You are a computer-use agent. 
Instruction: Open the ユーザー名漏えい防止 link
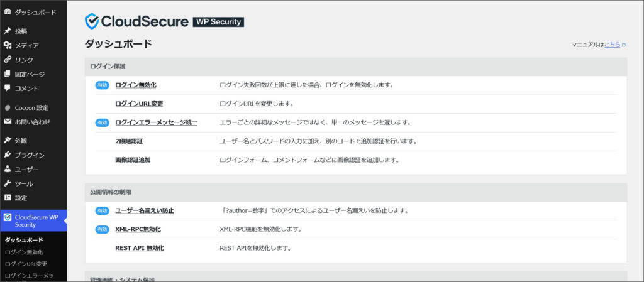click(145, 210)
